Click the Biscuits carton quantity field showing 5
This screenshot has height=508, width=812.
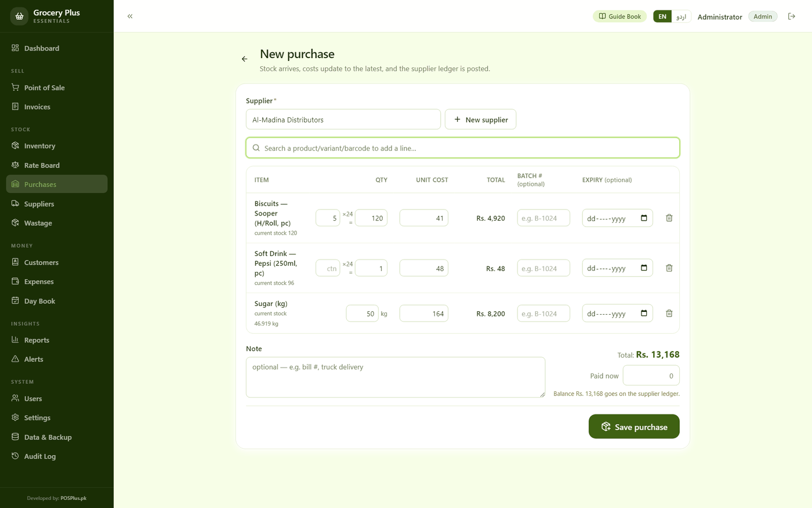(x=328, y=218)
